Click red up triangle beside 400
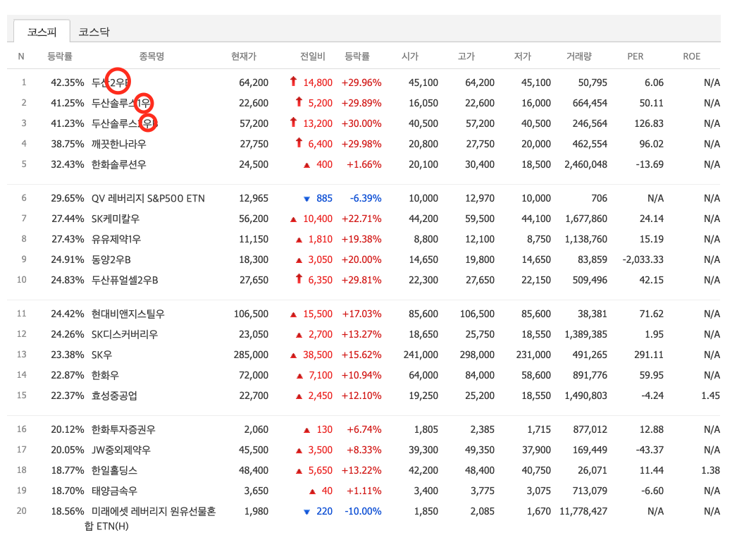This screenshot has height=540, width=756. pyautogui.click(x=306, y=165)
